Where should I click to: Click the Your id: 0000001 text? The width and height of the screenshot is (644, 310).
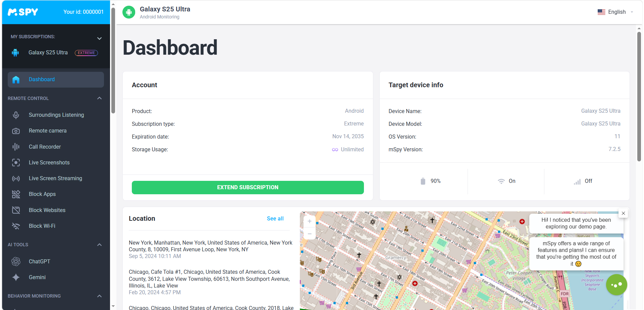(x=84, y=12)
